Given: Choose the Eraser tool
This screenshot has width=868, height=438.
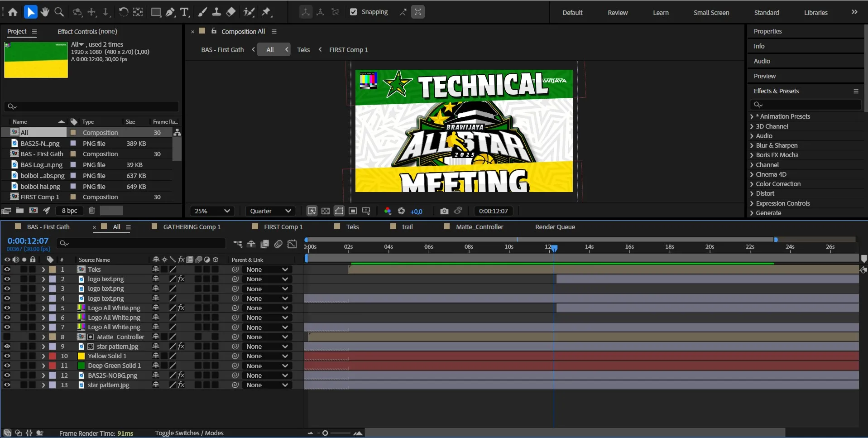Looking at the screenshot, I should pos(230,12).
